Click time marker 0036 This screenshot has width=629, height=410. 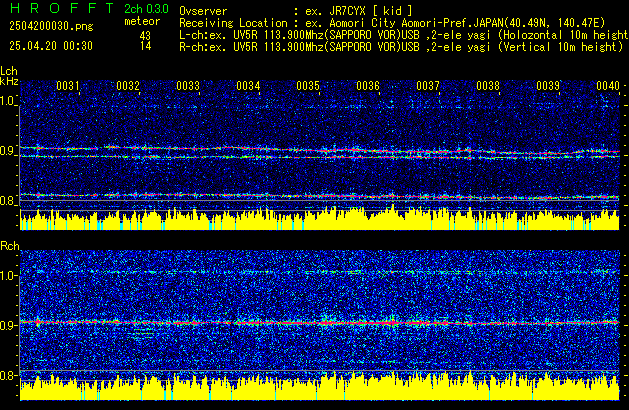368,86
